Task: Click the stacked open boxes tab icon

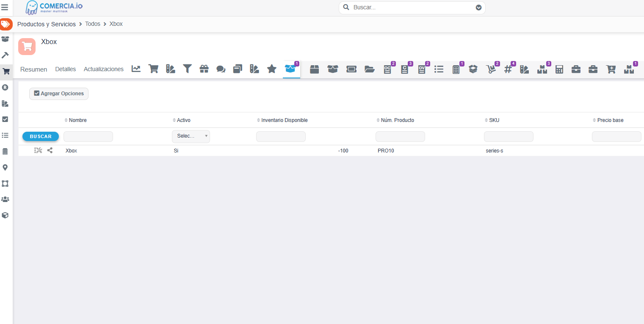Action: 473,69
